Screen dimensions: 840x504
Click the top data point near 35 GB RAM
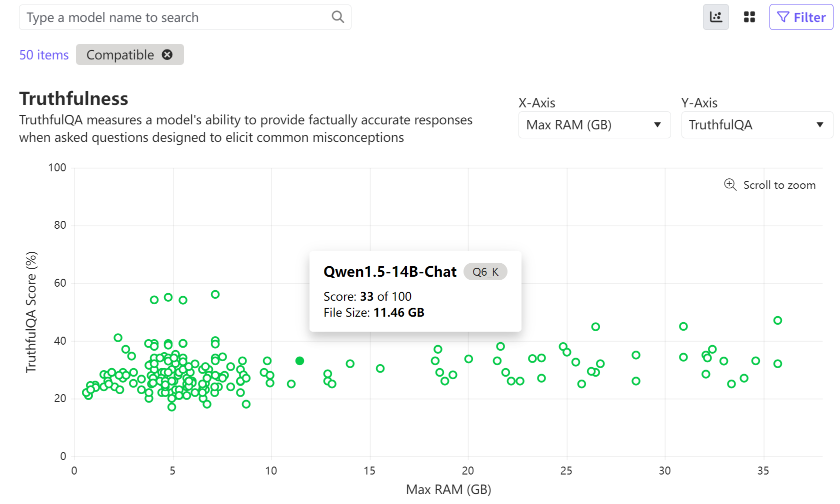pyautogui.click(x=777, y=320)
